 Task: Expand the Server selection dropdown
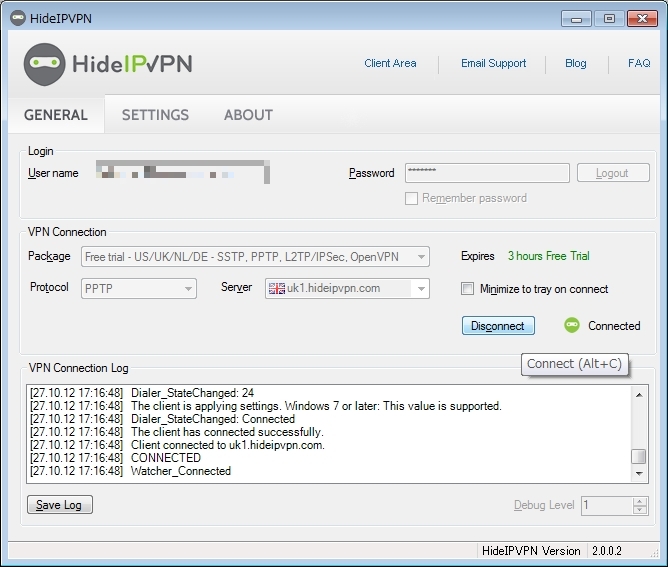tap(421, 289)
